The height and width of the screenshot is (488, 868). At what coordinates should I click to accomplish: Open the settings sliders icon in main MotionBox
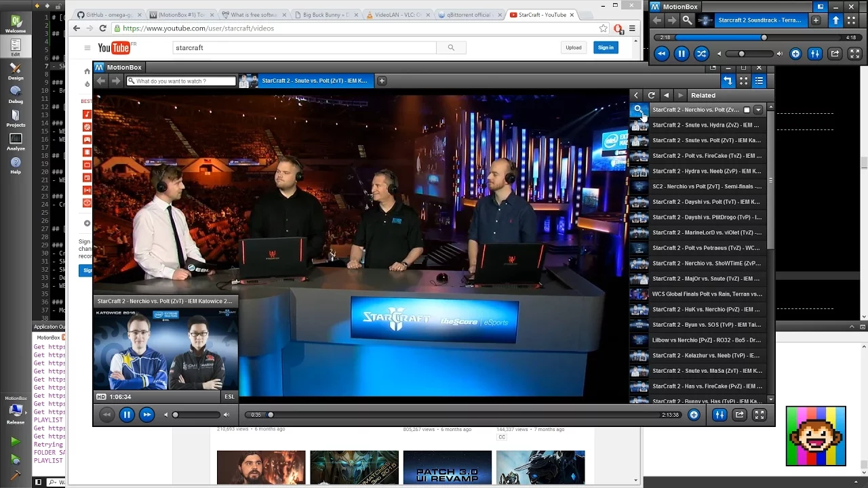point(719,415)
